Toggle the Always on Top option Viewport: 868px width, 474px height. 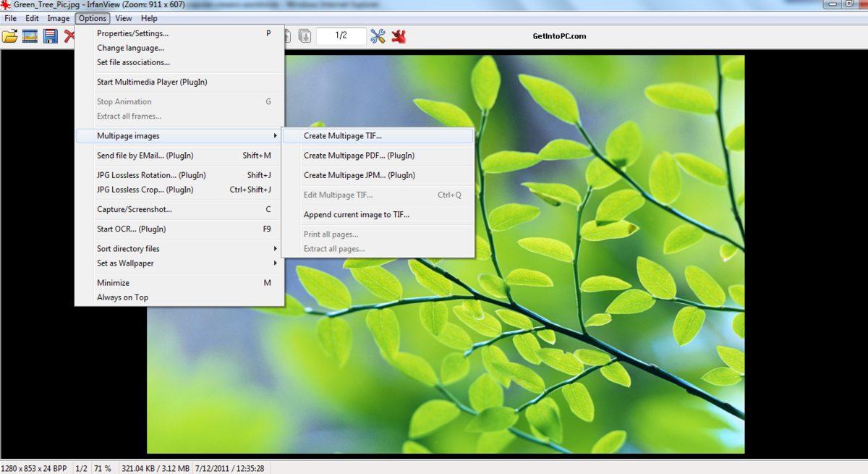click(x=123, y=297)
